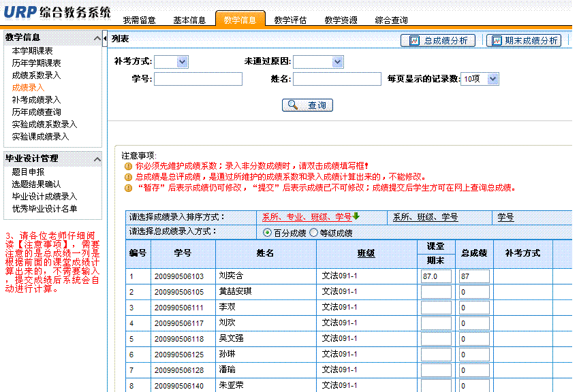
Task: Collapse the 教学信息 sidebar section
Action: 96,37
